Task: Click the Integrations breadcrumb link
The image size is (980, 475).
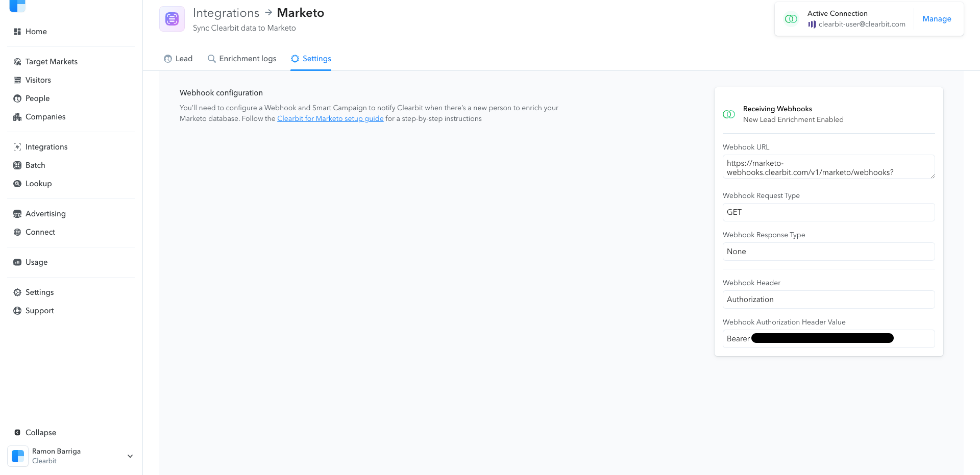Action: [x=226, y=13]
